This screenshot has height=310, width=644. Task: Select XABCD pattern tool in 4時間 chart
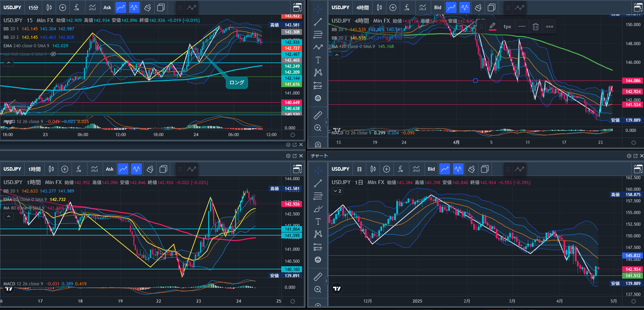click(x=318, y=73)
